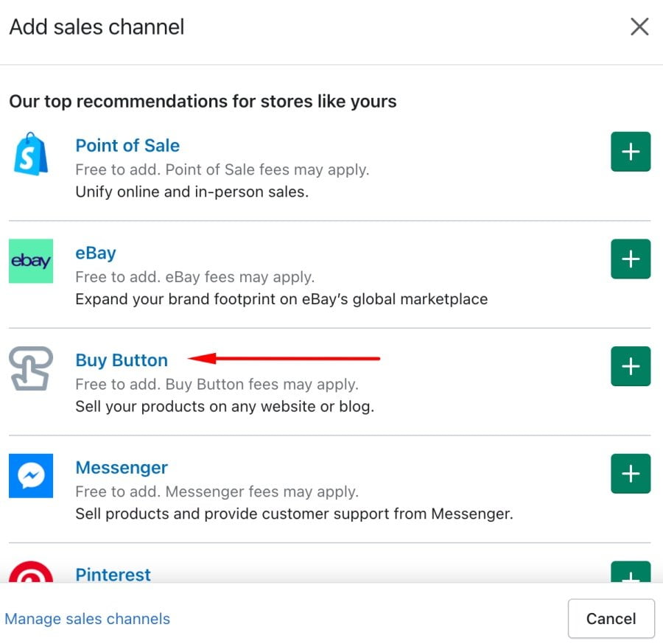Open the Messenger channel link

pyautogui.click(x=122, y=468)
